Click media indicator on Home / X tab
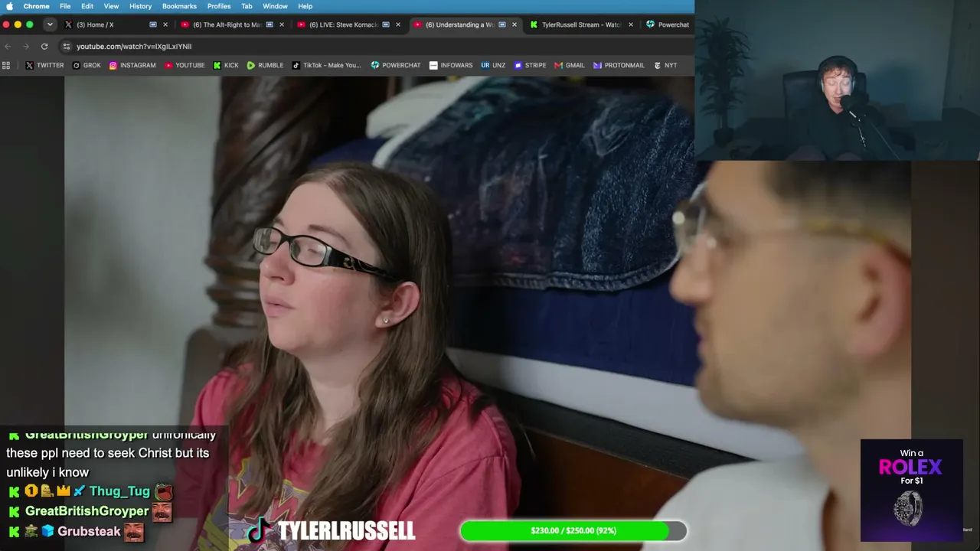This screenshot has width=980, height=551. pos(153,24)
